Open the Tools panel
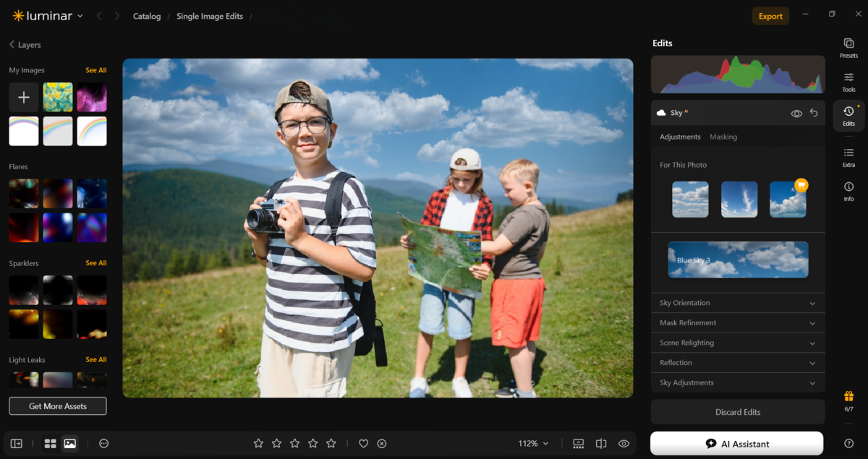Screen dimensions: 868x459 [x=848, y=82]
